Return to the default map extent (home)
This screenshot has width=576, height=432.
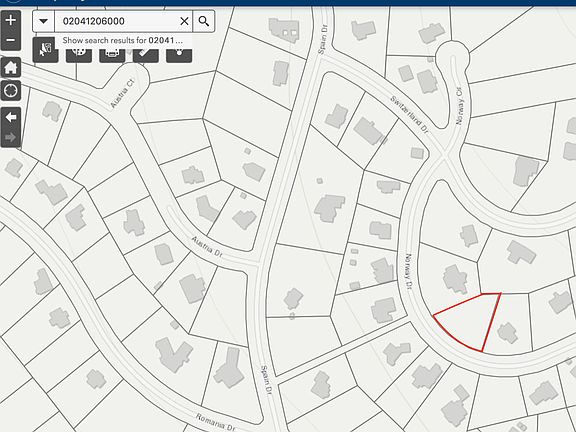pos(11,67)
